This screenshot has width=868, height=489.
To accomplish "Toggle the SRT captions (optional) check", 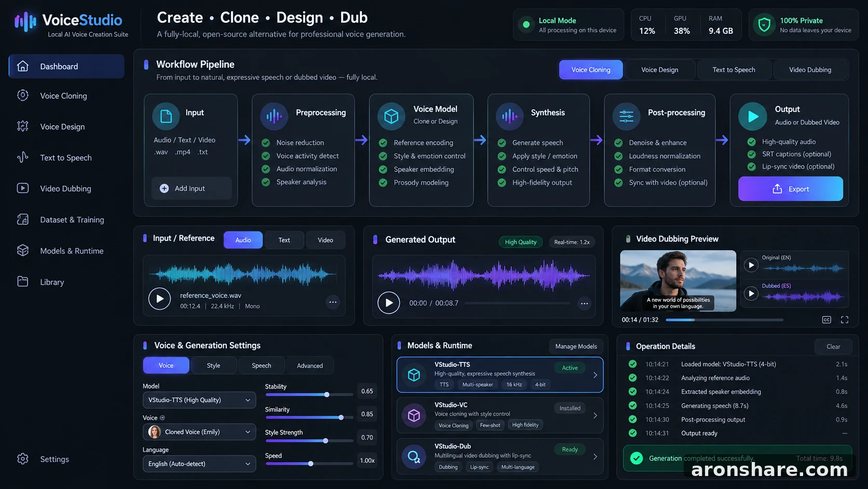I will pos(751,154).
